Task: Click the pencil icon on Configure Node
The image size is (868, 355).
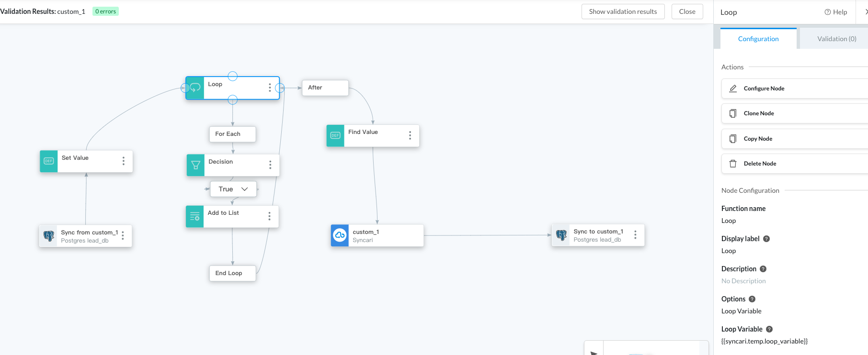Action: 733,89
